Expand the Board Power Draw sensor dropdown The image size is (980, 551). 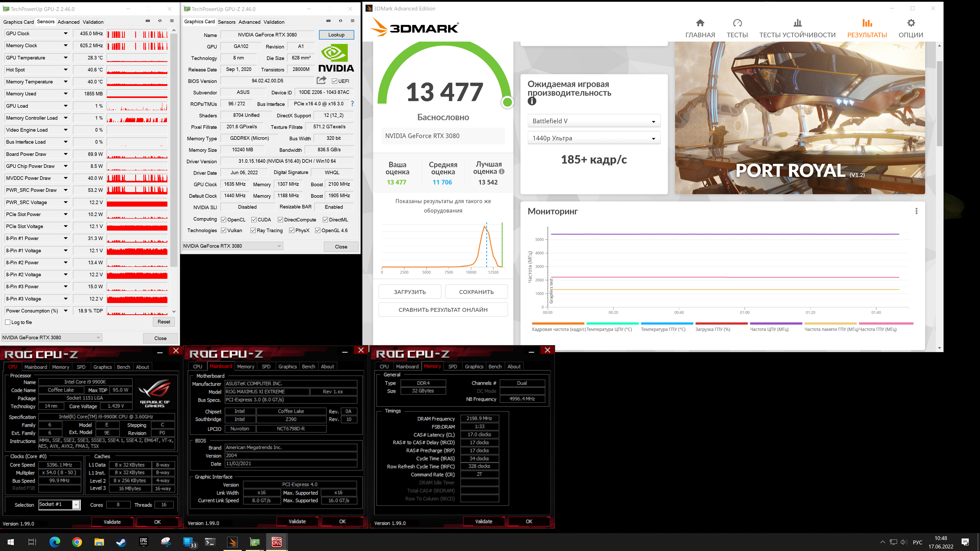65,154
